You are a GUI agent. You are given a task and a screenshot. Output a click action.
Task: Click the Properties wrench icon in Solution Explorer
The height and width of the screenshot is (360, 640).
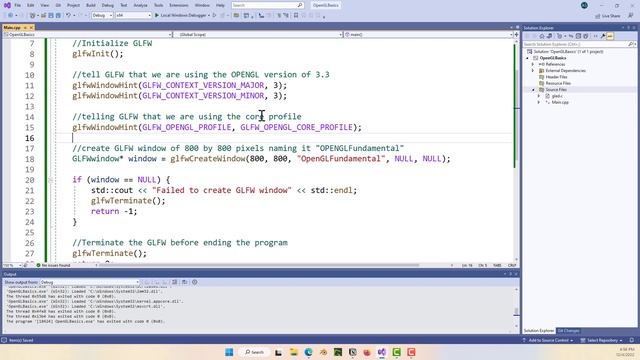coord(602,36)
